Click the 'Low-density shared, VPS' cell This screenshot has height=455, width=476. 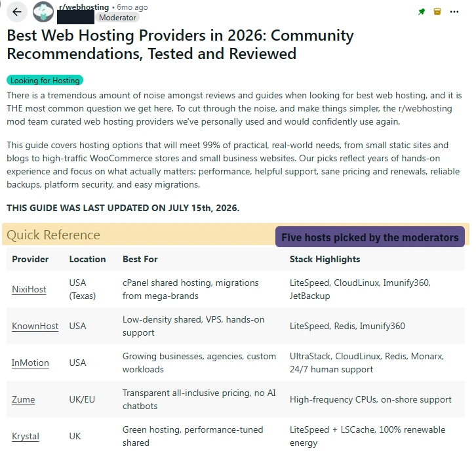tap(193, 326)
